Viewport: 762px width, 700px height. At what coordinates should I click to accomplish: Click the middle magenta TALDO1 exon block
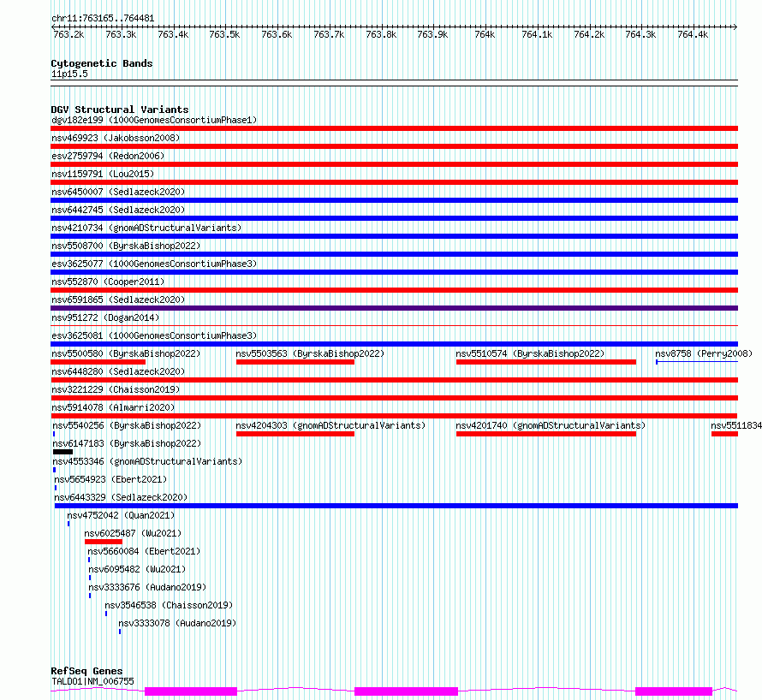[x=407, y=691]
